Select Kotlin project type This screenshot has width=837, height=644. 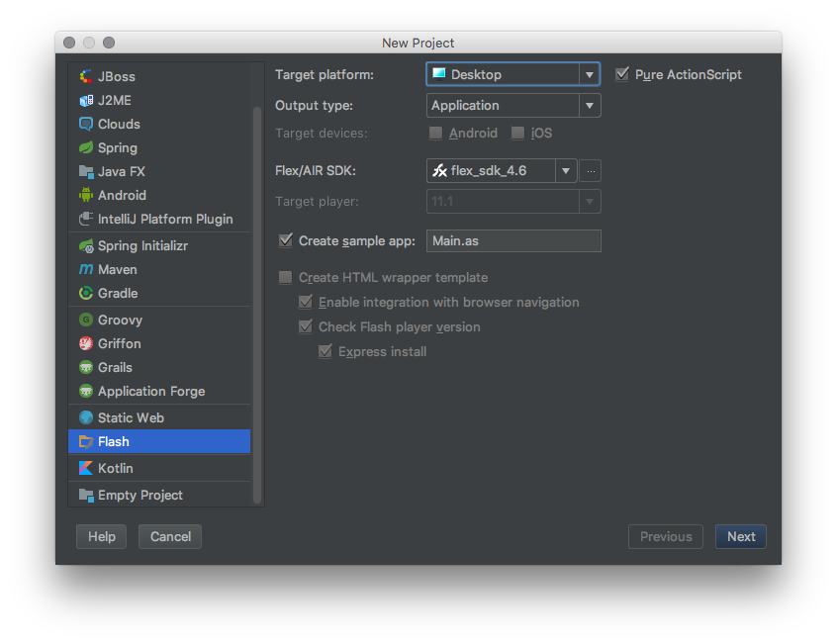pyautogui.click(x=159, y=468)
